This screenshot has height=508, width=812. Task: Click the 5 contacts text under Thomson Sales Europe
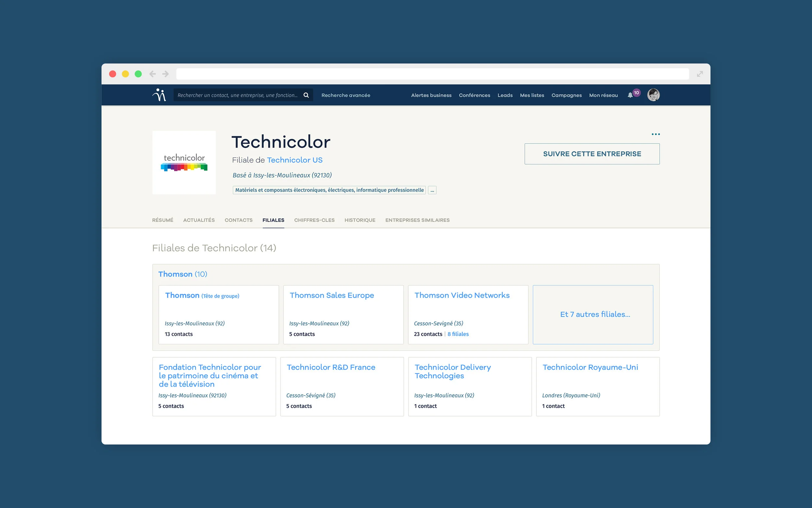[x=302, y=334]
